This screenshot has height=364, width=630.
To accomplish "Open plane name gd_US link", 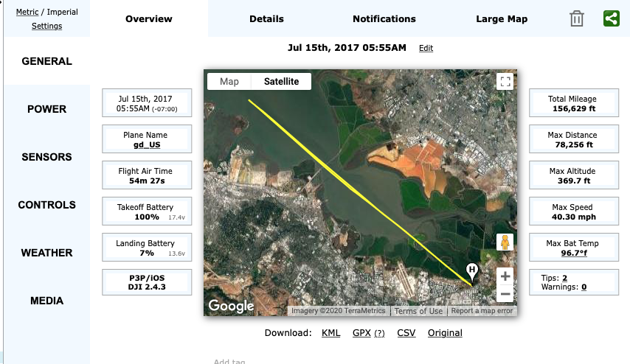I will tap(147, 145).
